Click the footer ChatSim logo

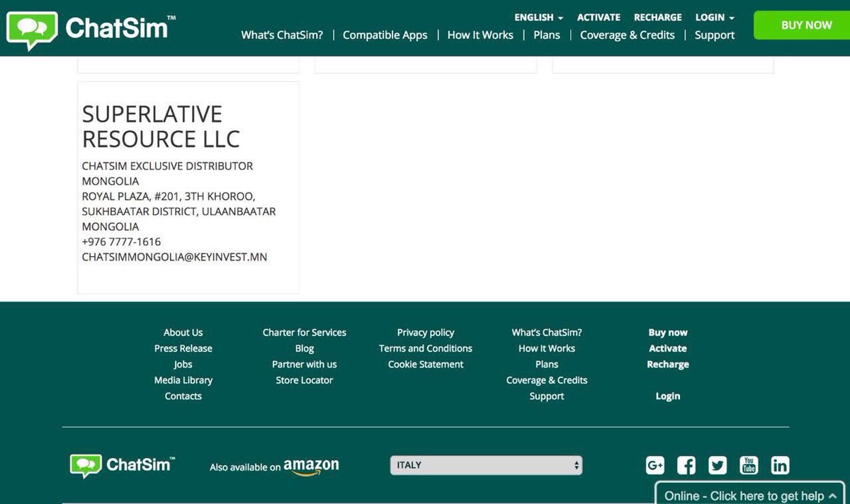122,466
